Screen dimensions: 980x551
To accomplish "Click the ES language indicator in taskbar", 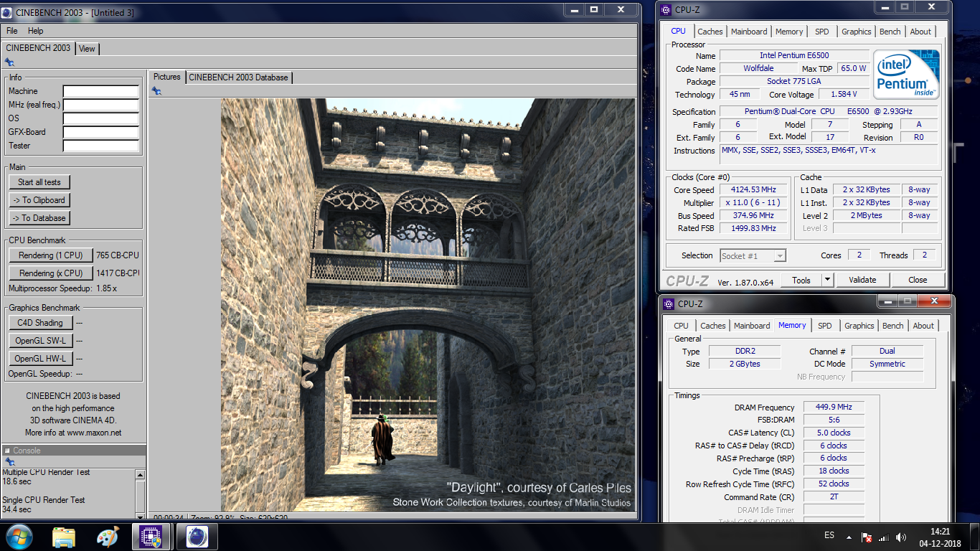I will click(x=829, y=536).
